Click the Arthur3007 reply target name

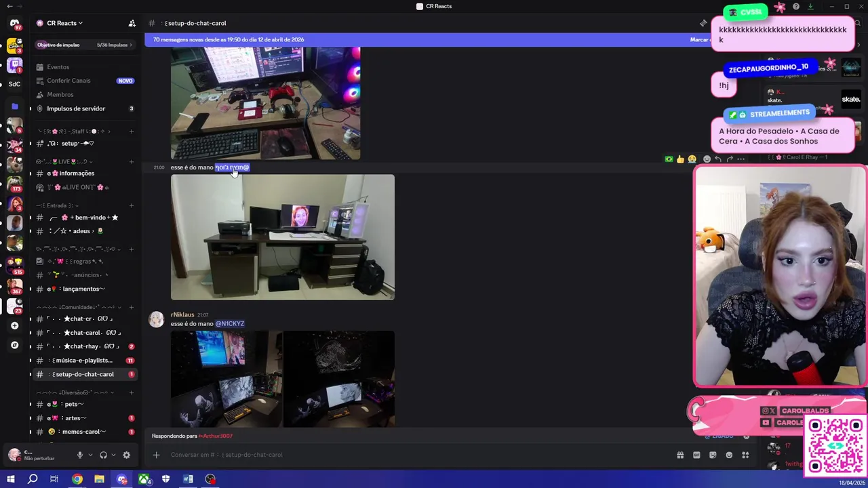tap(216, 436)
